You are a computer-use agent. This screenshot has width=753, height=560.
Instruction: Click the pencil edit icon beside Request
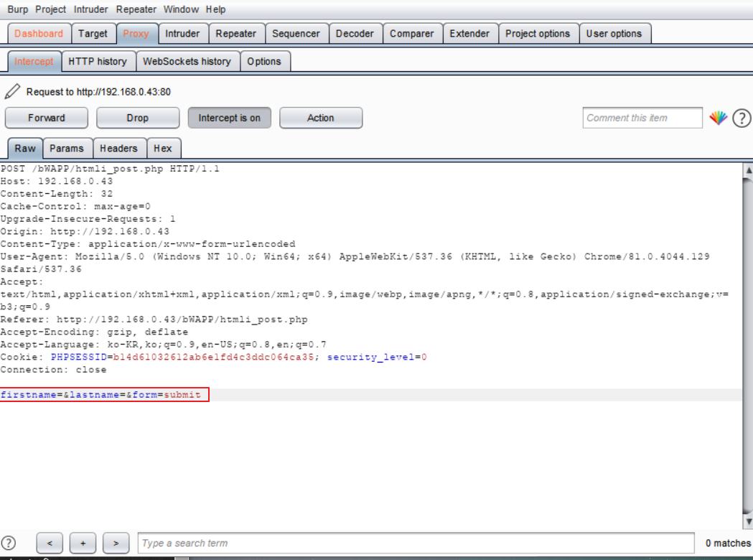(12, 91)
